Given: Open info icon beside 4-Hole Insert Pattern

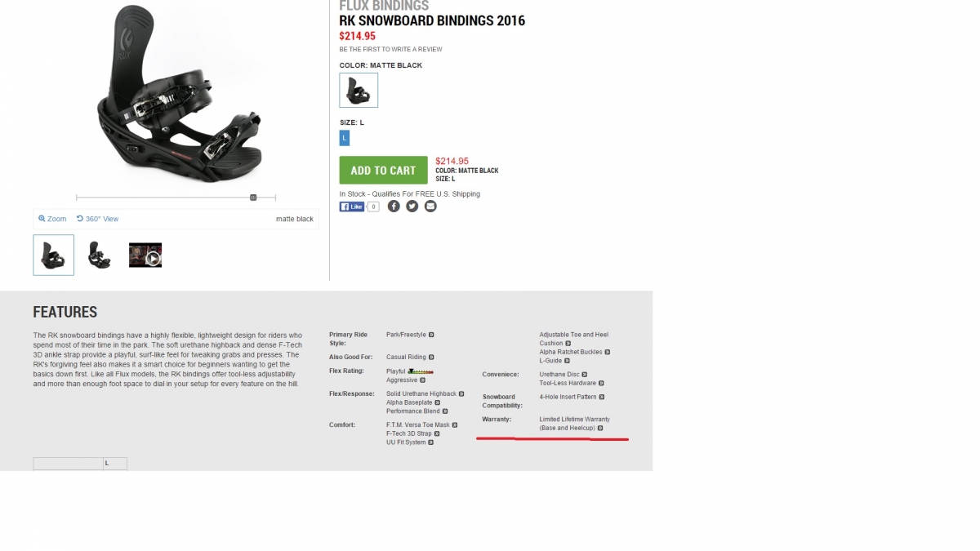Looking at the screenshot, I should pyautogui.click(x=602, y=397).
